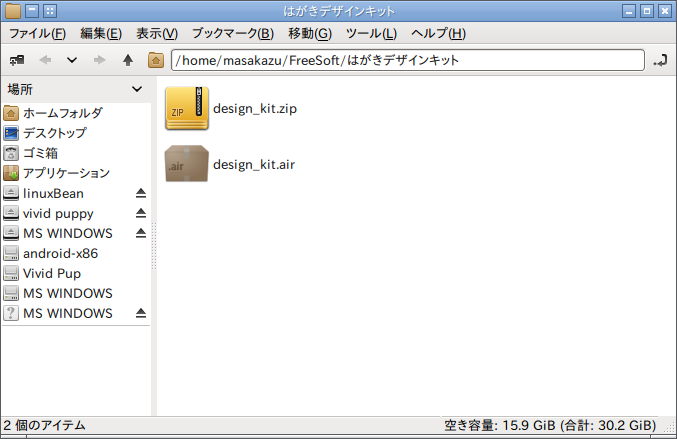Go forward to next folder
Image resolution: width=677 pixels, height=439 pixels.
point(100,60)
